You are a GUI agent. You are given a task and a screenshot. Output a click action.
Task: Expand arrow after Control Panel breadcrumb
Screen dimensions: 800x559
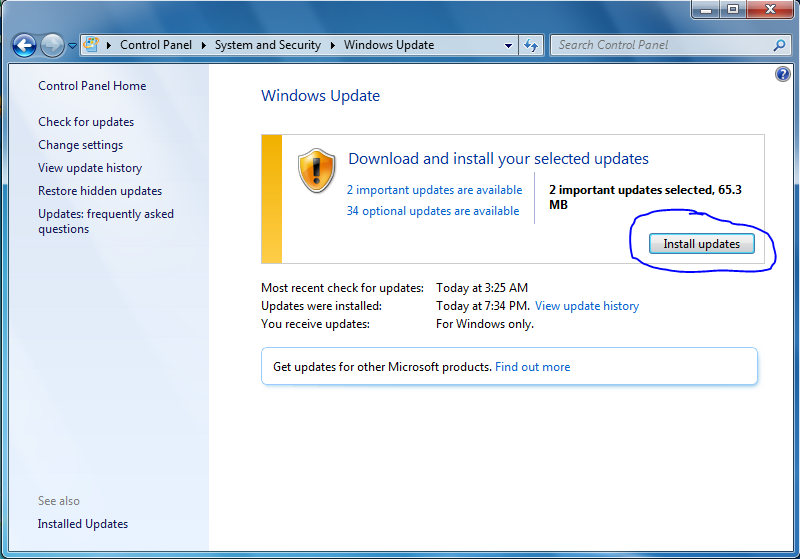pyautogui.click(x=204, y=45)
